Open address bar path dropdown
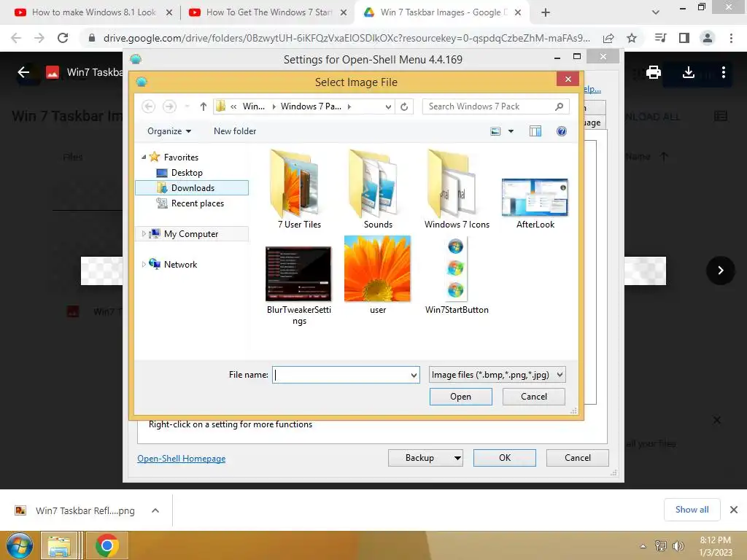747x560 pixels. click(388, 106)
